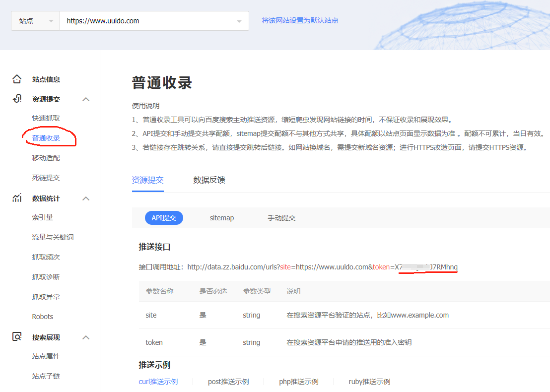The width and height of the screenshot is (550, 392).
Task: Open 流量与关键词 in sidebar
Action: (53, 237)
